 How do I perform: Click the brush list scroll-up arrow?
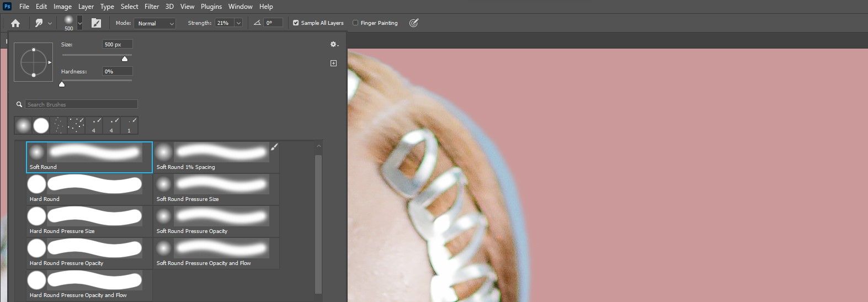318,146
